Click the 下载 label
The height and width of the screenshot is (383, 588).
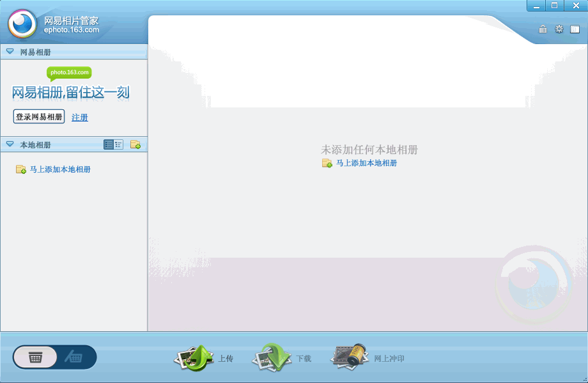(x=304, y=359)
